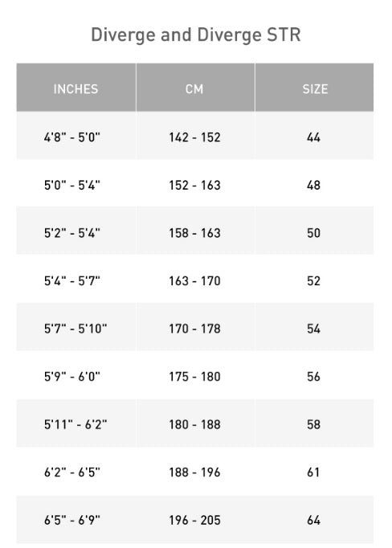Click the INCHES column header
The width and height of the screenshot is (392, 548).
coord(76,88)
